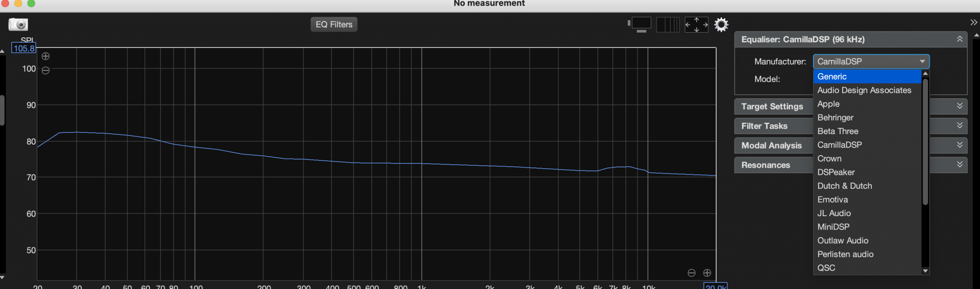This screenshot has height=289, width=980.
Task: Choose Audio Design Associates manufacturer
Action: tap(867, 90)
